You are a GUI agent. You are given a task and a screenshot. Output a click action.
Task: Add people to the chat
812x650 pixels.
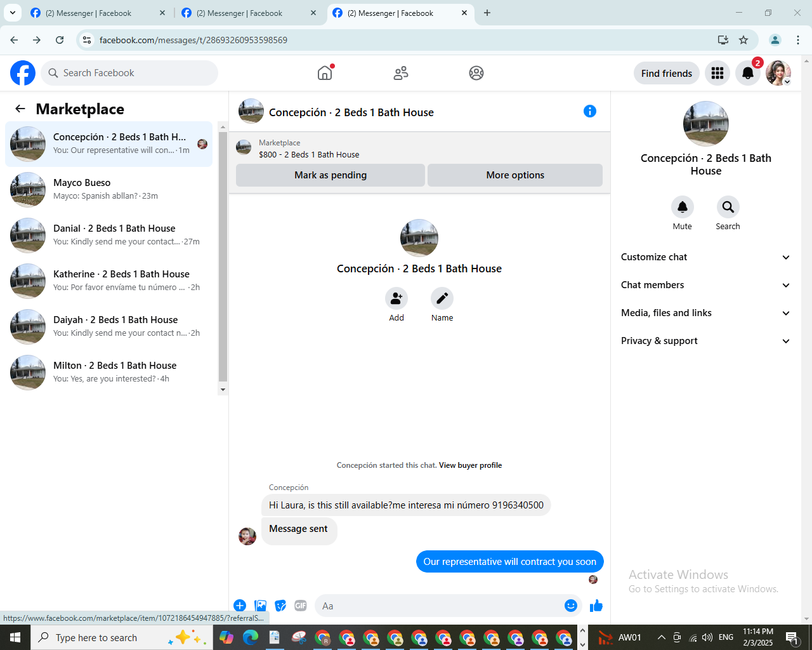tap(396, 298)
